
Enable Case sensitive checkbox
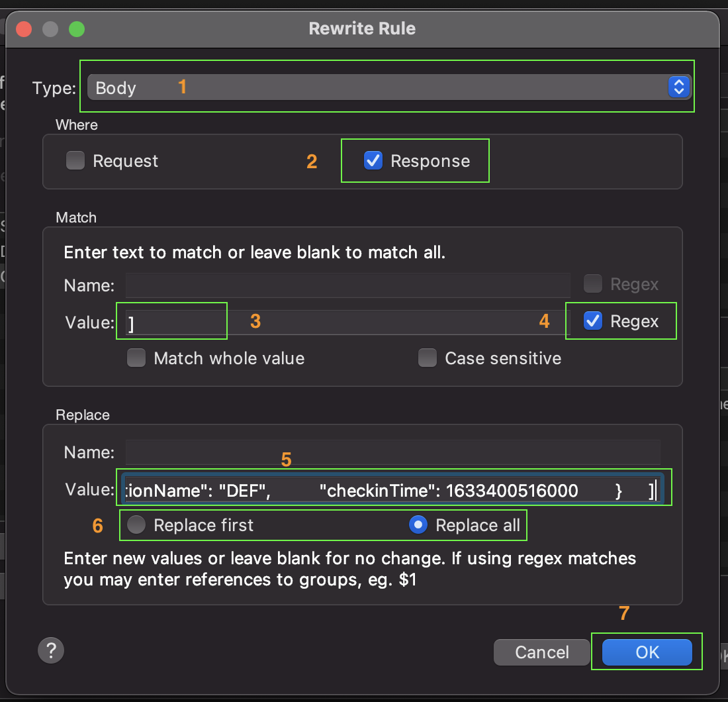coord(427,358)
